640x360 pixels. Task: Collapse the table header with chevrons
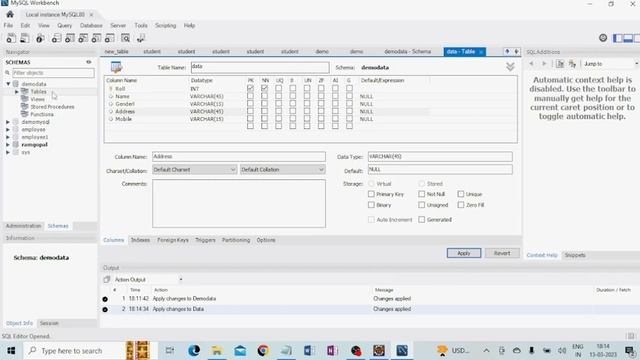point(510,67)
